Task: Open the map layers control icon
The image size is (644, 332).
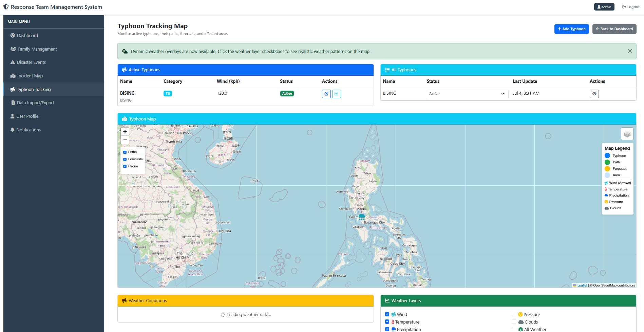Action: tap(627, 134)
